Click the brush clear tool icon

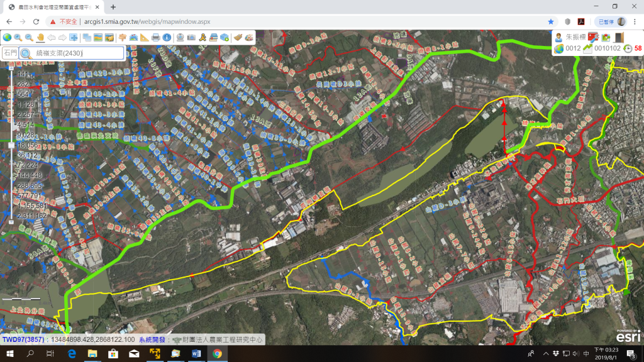(x=238, y=37)
